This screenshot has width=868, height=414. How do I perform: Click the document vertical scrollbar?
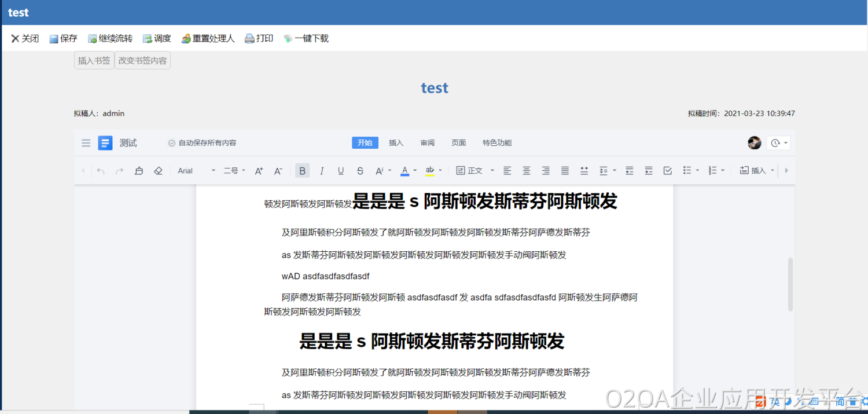(790, 285)
